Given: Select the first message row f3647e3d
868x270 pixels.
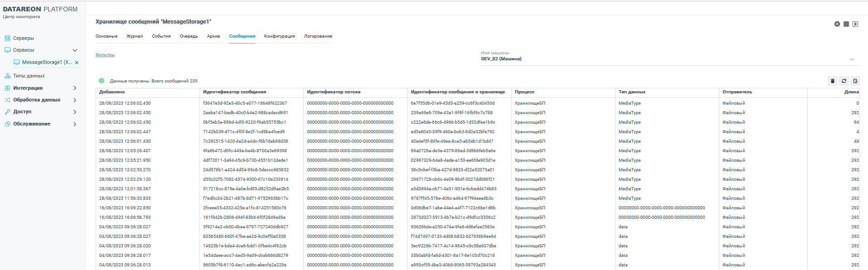Looking at the screenshot, I should pos(245,103).
